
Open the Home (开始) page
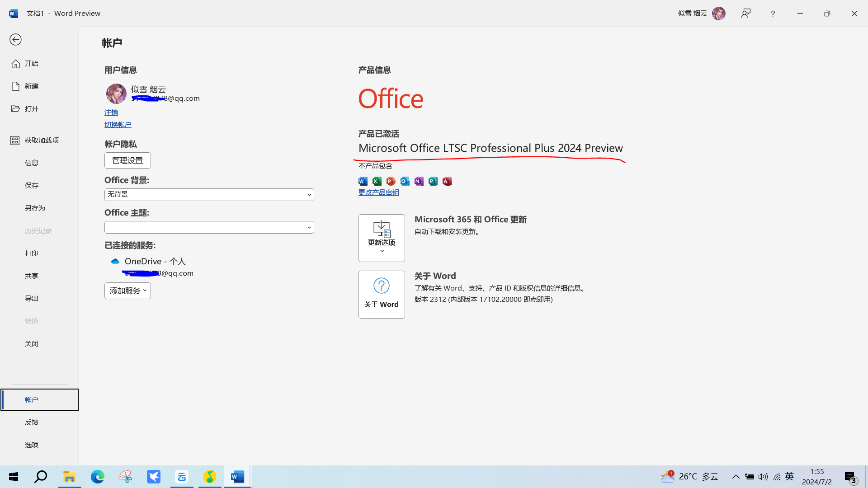point(31,64)
